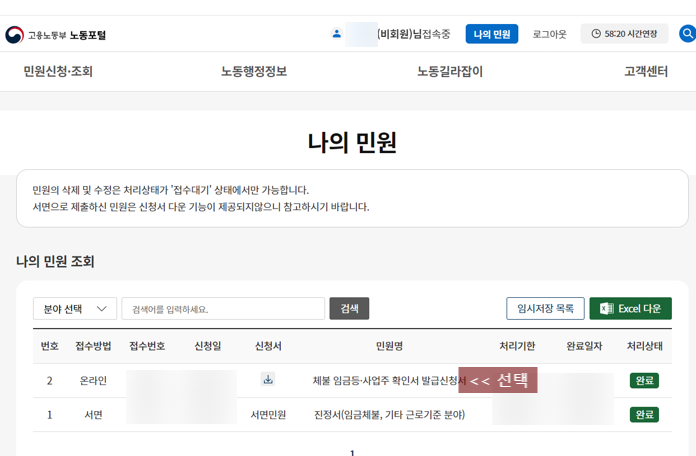Open the search magnifier icon
The image size is (696, 456).
pyautogui.click(x=687, y=34)
